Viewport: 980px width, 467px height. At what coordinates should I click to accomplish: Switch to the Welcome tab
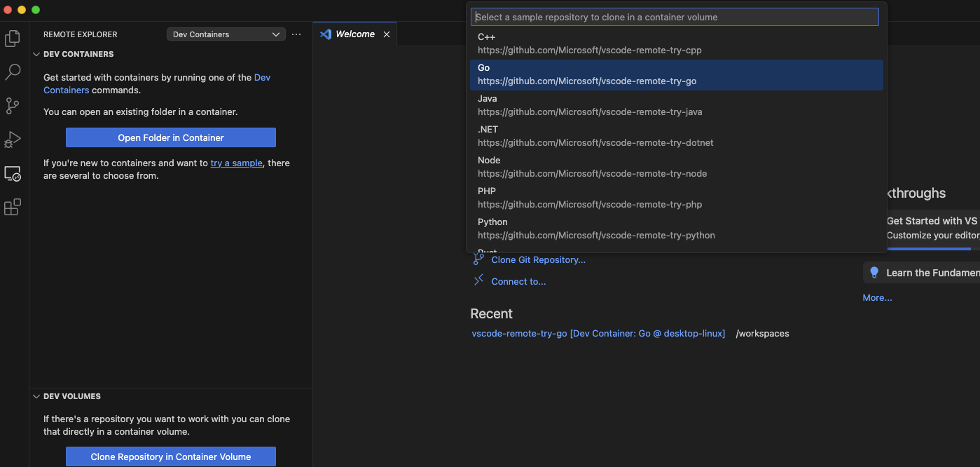coord(355,34)
